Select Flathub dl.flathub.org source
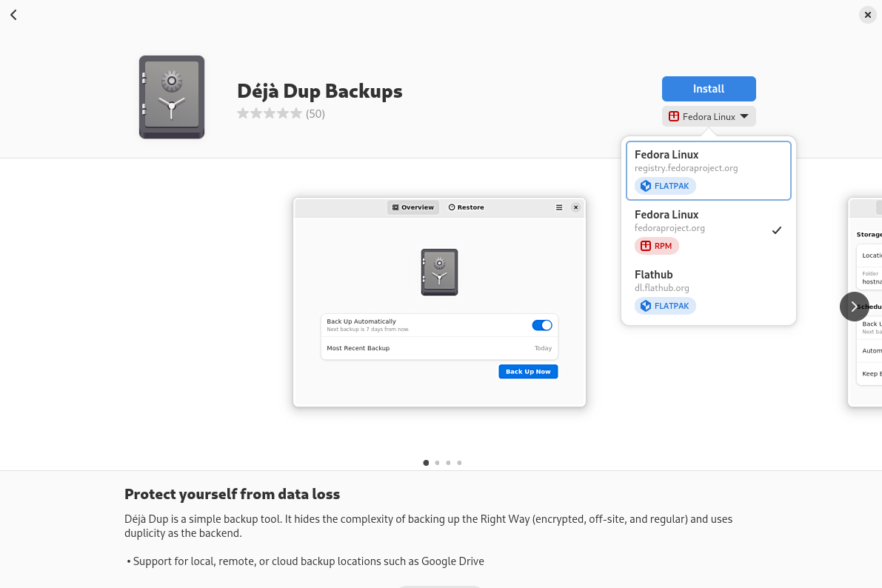This screenshot has height=588, width=882. coord(708,290)
